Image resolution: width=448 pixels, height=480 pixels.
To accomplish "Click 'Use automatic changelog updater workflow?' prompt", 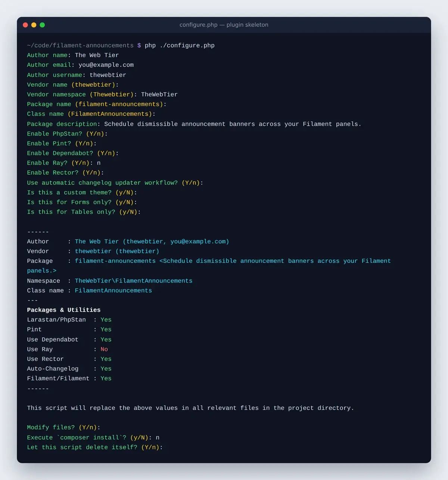I will 115,183.
